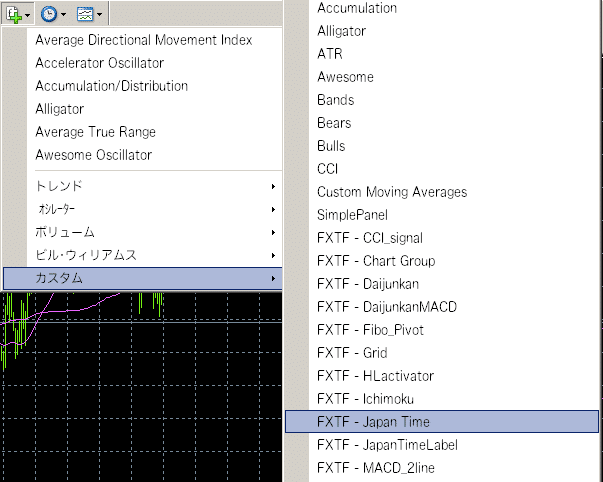Open the add indicator dropdown arrow
The height and width of the screenshot is (482, 603).
pos(28,15)
